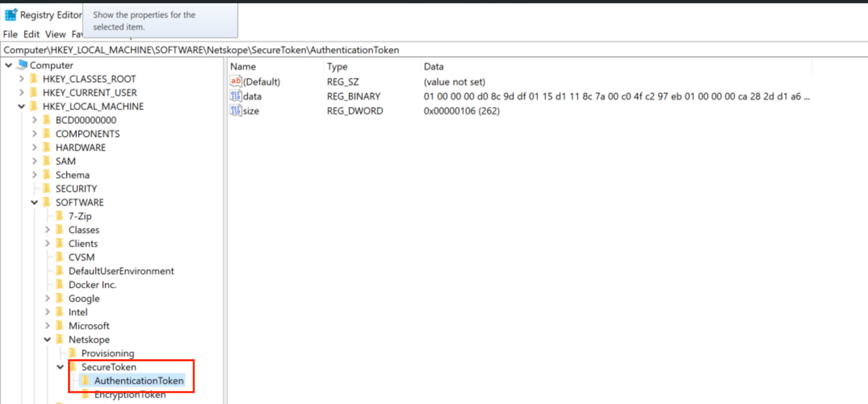
Task: Click the SECURITY folder icon
Action: click(x=47, y=189)
